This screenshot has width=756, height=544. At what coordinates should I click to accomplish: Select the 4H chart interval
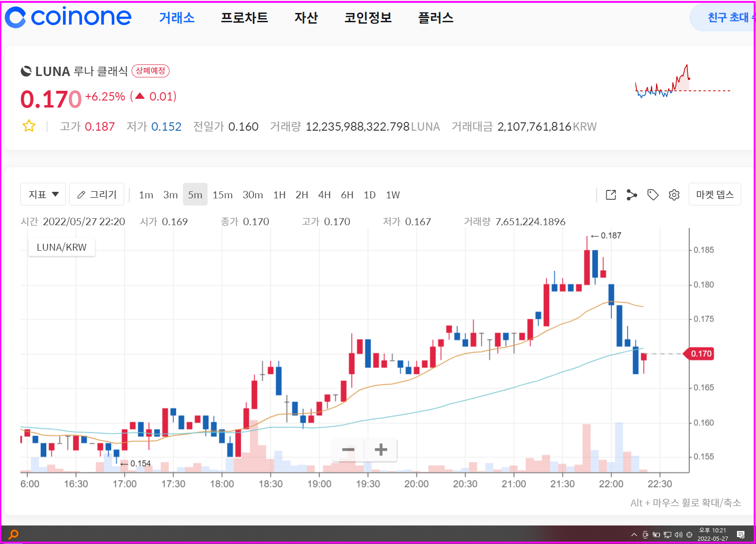click(x=324, y=195)
